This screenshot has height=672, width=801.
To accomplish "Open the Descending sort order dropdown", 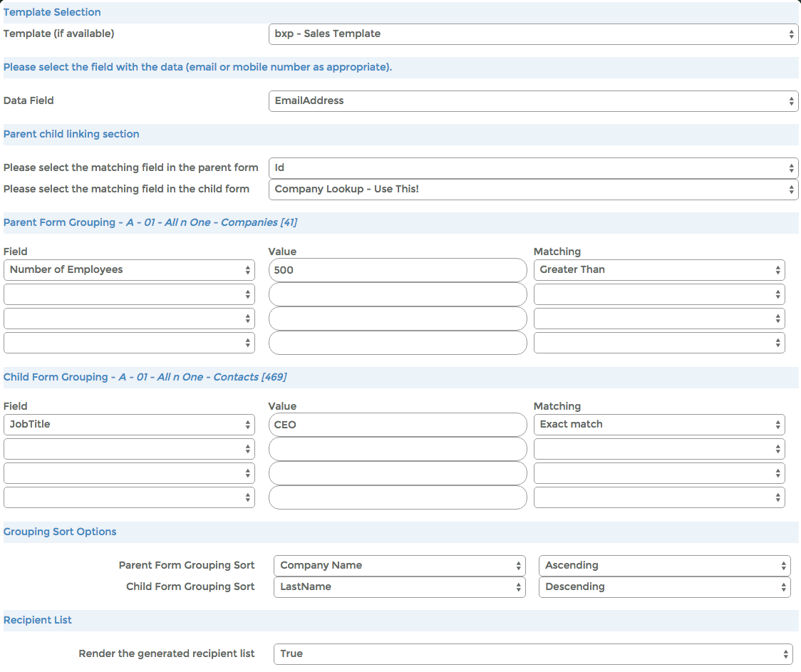I will (664, 586).
